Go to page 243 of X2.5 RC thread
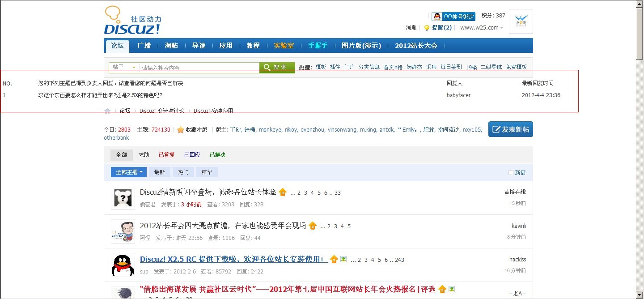The height and width of the screenshot is (299, 644). click(399, 260)
